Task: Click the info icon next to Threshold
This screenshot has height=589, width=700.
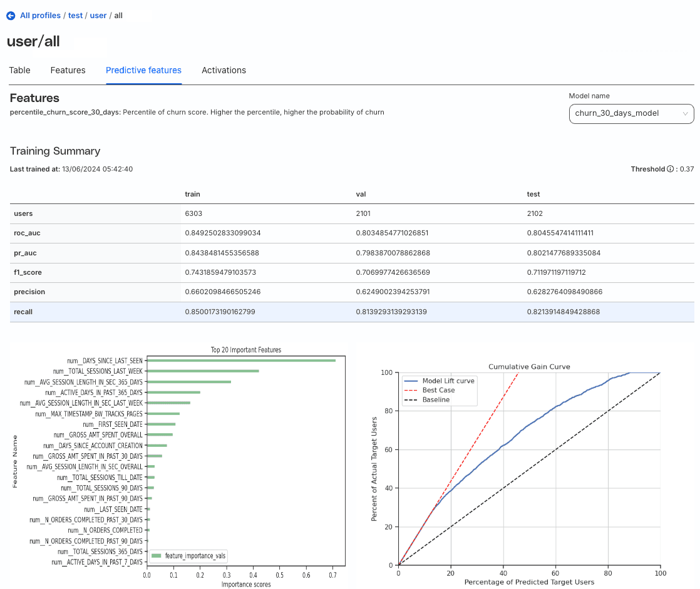Action: (670, 169)
